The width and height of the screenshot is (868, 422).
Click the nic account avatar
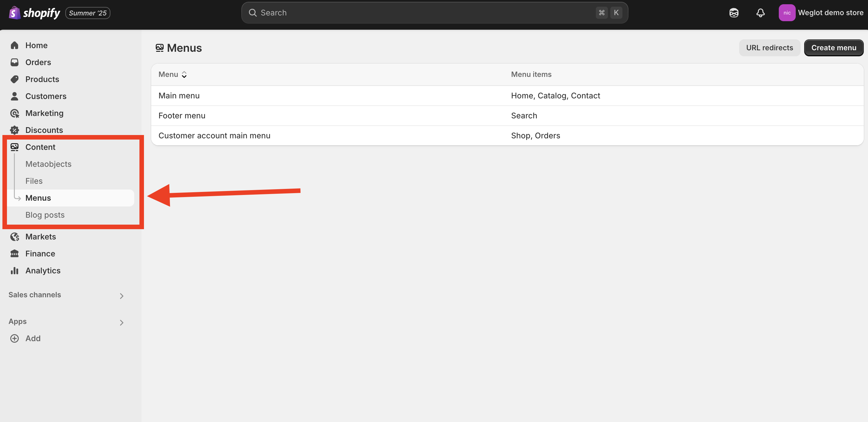pyautogui.click(x=787, y=13)
